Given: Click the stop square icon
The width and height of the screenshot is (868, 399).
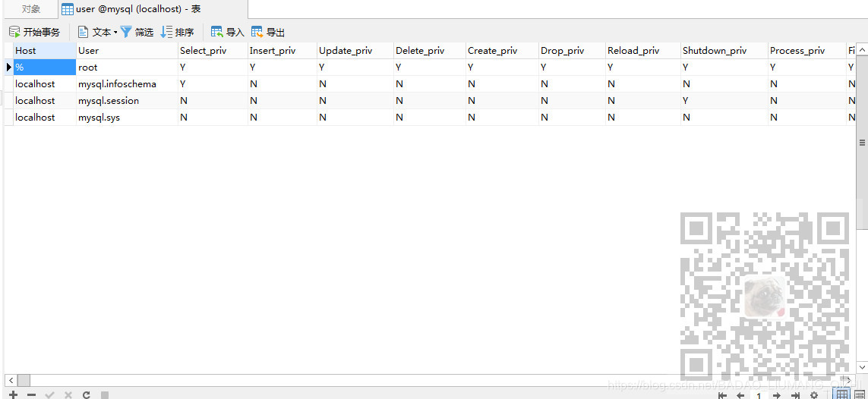Looking at the screenshot, I should (x=105, y=394).
